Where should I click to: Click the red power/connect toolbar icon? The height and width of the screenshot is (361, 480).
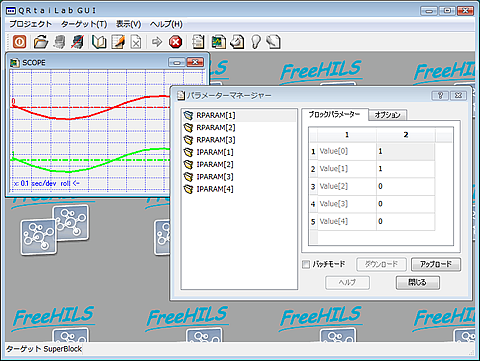19,42
